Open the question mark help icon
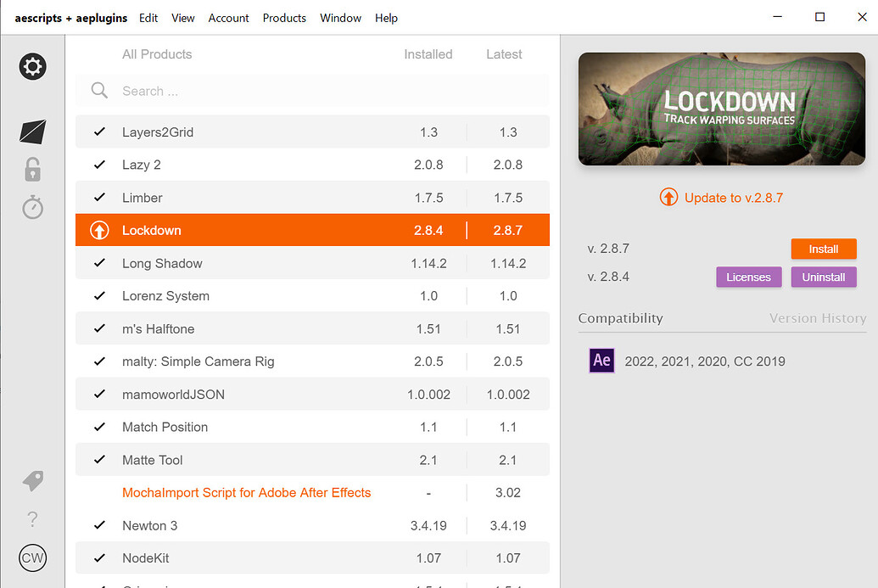The width and height of the screenshot is (878, 588). [32, 519]
